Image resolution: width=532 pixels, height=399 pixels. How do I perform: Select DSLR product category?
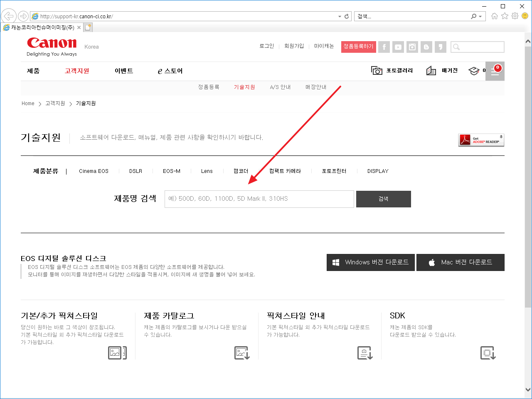135,171
